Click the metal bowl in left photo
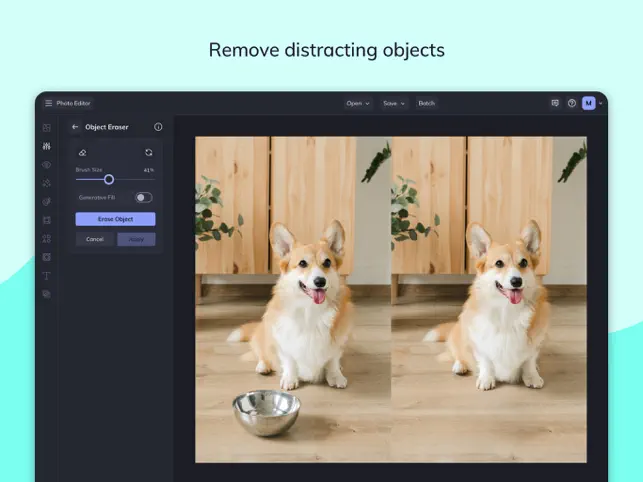Viewport: 643px width, 482px height. (266, 412)
